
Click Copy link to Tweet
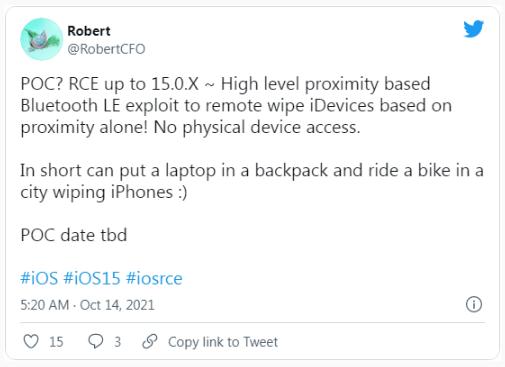223,342
